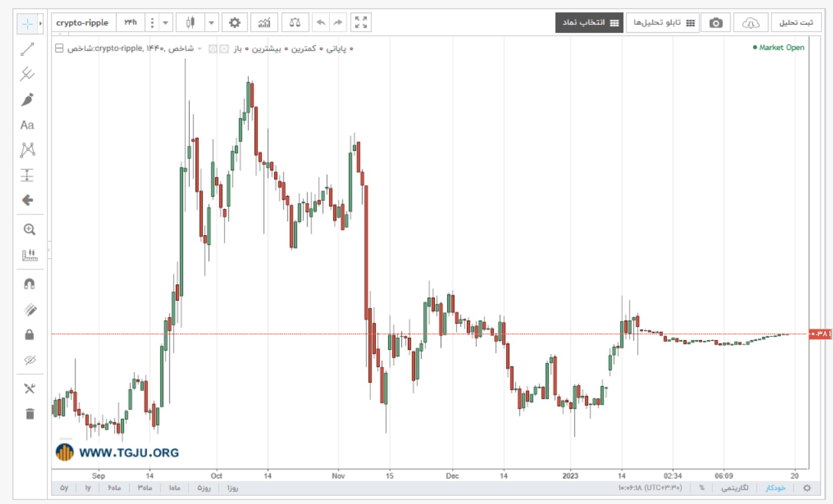This screenshot has height=504, width=833.
Task: Click the compare scales icon
Action: point(295,23)
